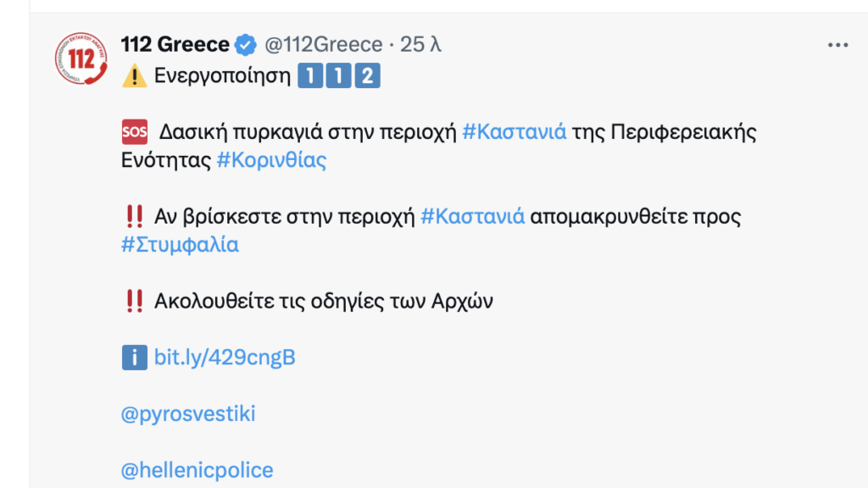Click the yellow warning triangle emoji
The image size is (868, 488).
click(134, 77)
